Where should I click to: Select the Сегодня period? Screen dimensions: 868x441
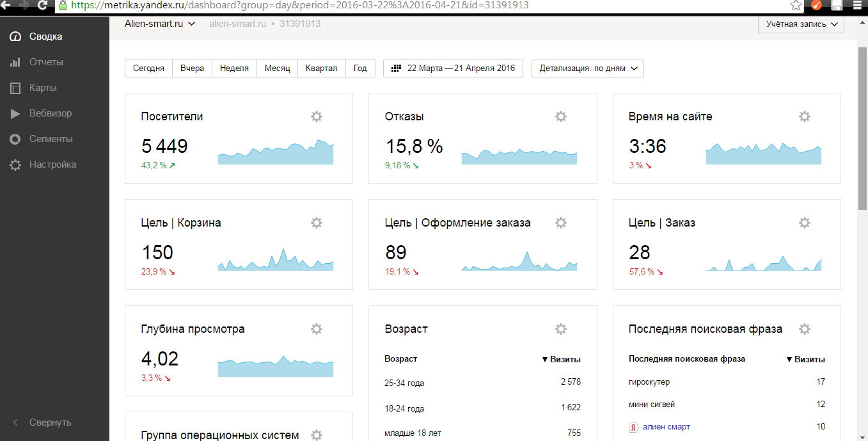pyautogui.click(x=148, y=68)
